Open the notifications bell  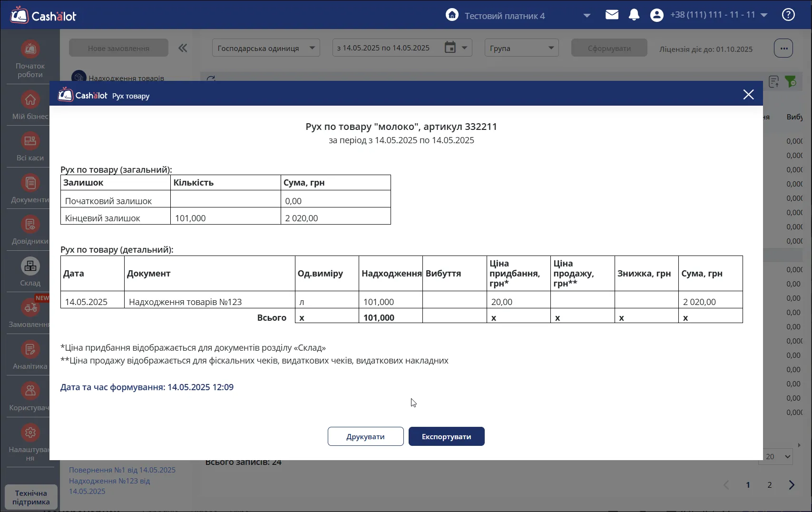tap(634, 15)
